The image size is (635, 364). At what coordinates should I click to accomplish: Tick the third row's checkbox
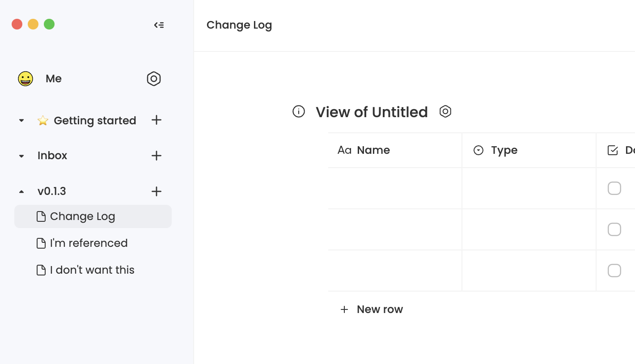point(614,271)
